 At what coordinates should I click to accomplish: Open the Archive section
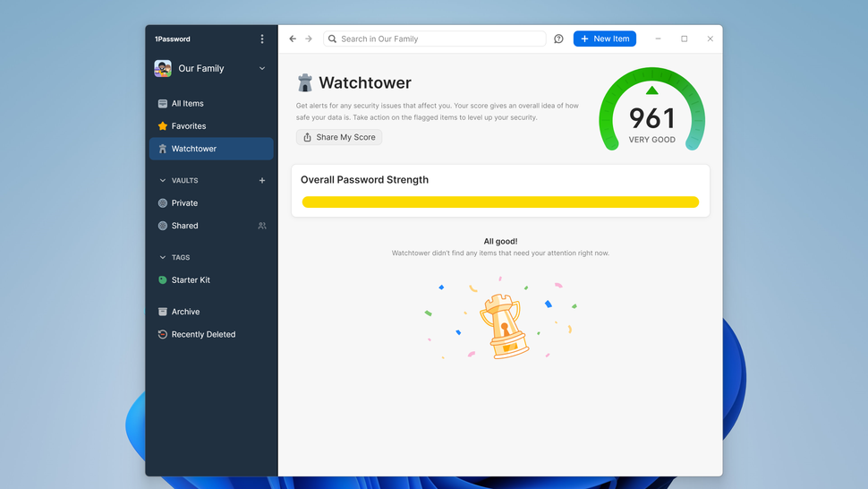(211, 312)
